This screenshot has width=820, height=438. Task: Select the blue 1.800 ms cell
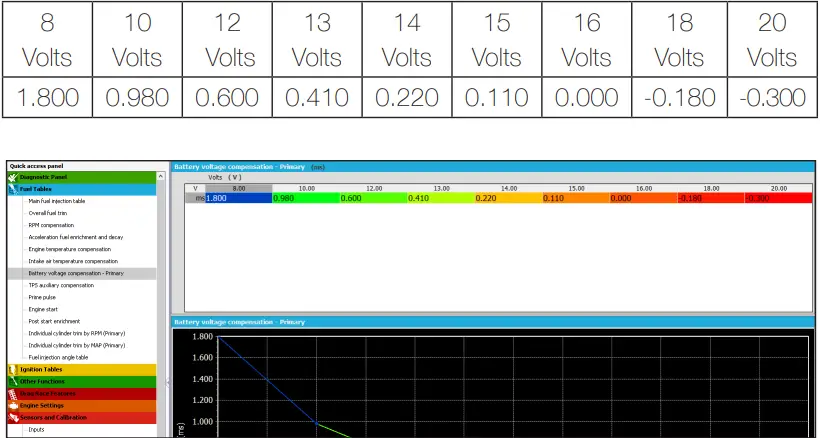238,199
